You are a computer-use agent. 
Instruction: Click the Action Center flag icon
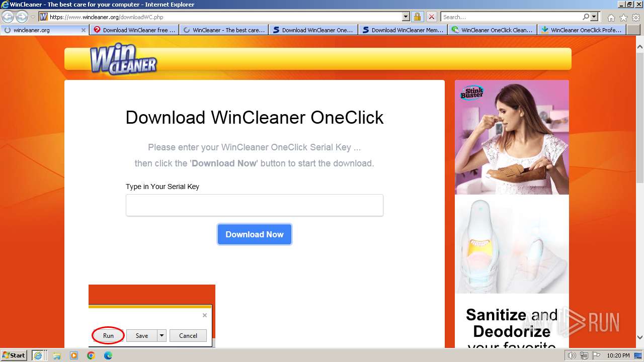click(x=595, y=356)
